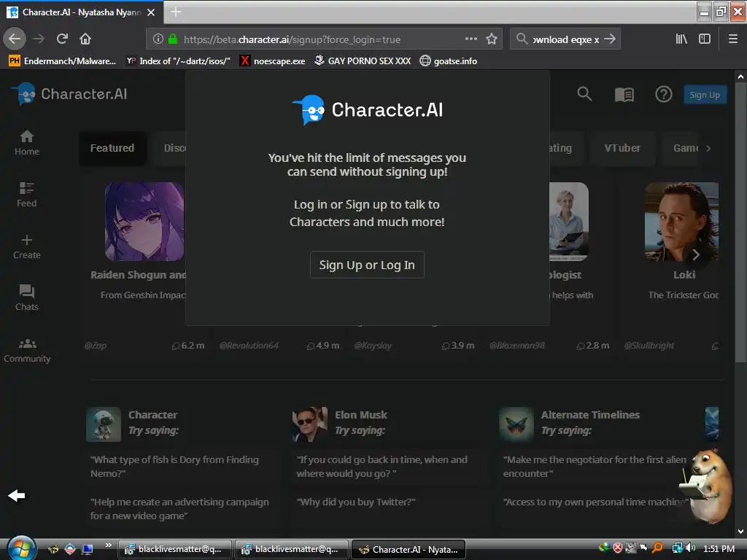Open the Character.AI book guide icon
Viewport: 747px width, 560px height.
tap(624, 94)
